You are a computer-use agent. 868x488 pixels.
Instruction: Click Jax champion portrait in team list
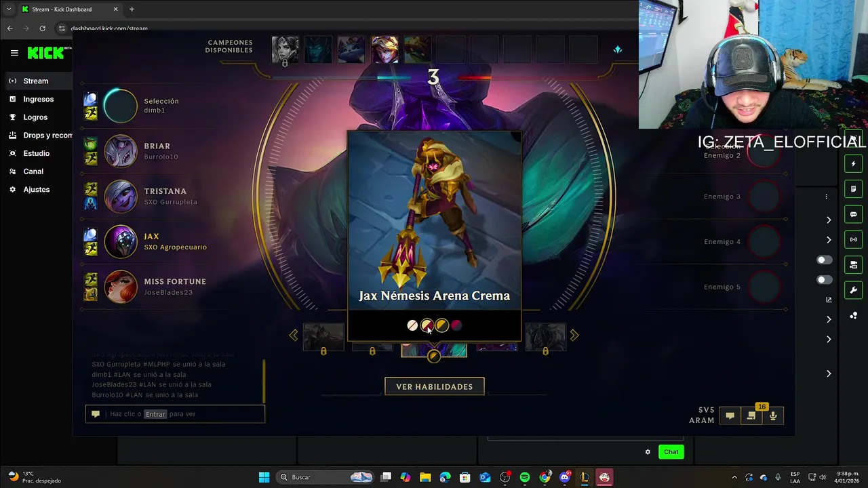(121, 242)
